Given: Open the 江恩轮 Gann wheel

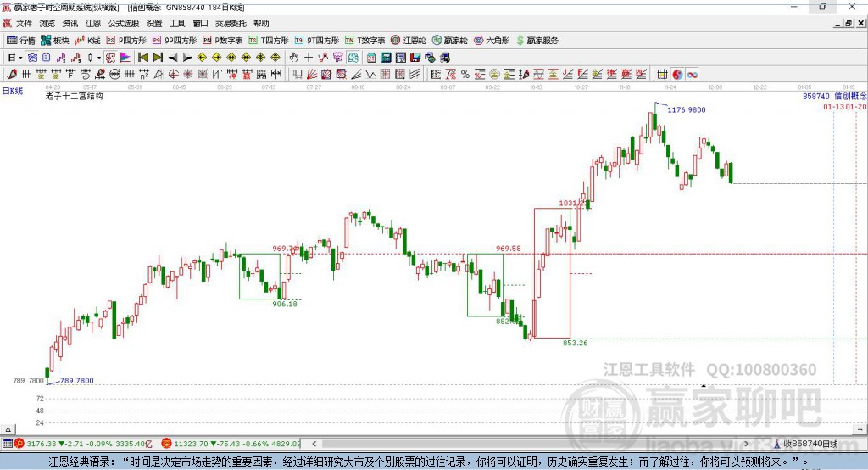Looking at the screenshot, I should click(409, 41).
